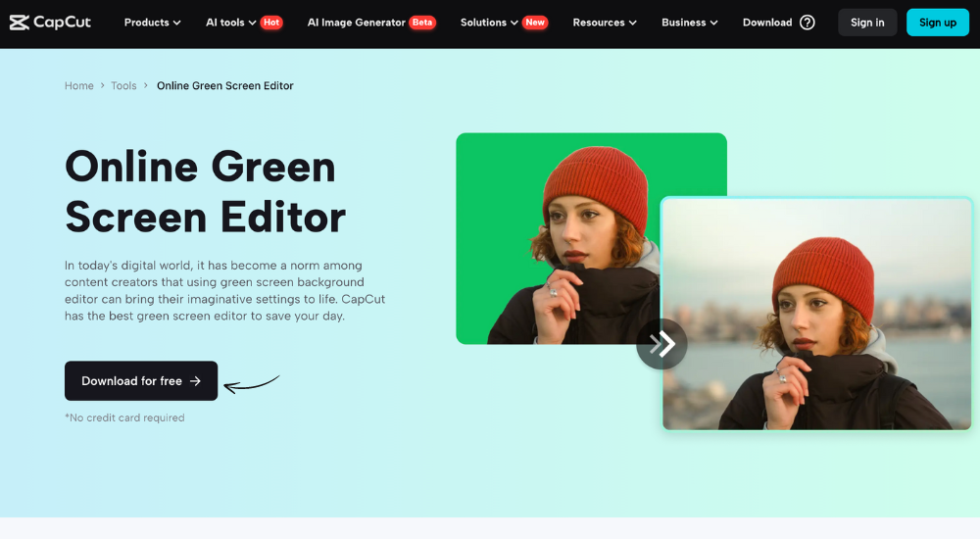Expand the AI tools dropdown chevron

click(x=253, y=23)
